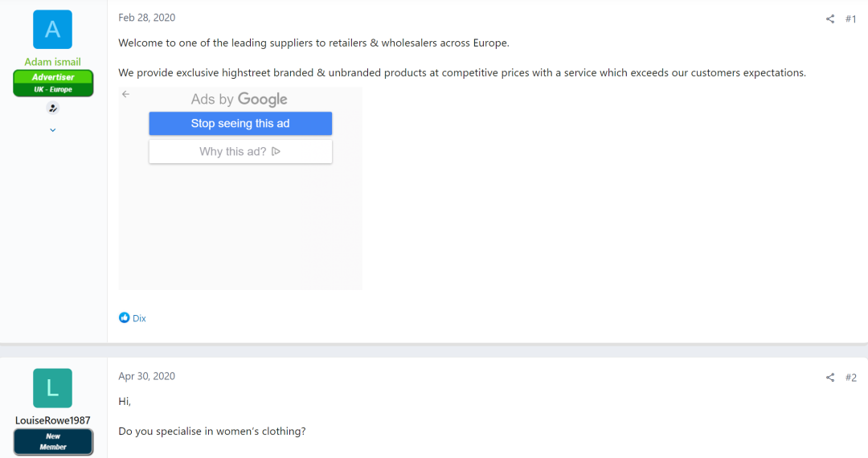868x458 pixels.
Task: Click the Apr 30, 2020 post date
Action: tap(146, 376)
